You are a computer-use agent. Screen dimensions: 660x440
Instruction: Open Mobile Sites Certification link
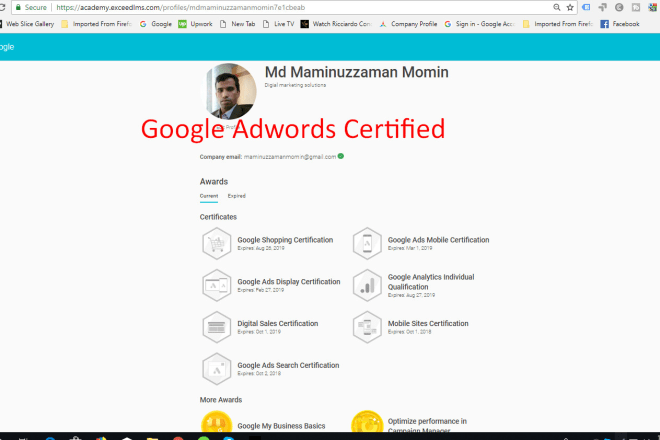(x=428, y=323)
